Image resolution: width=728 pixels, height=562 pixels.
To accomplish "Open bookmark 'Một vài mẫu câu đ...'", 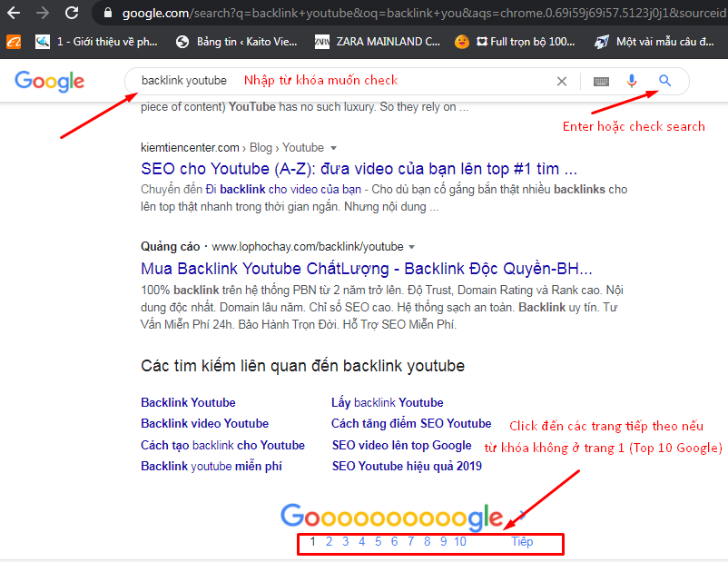I will tap(654, 42).
